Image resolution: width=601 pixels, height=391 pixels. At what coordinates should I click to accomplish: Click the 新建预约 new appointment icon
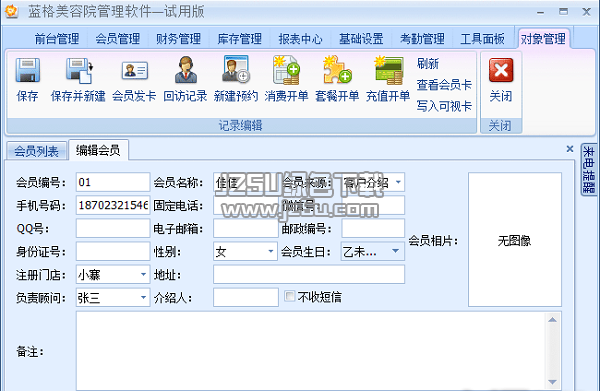(x=236, y=69)
